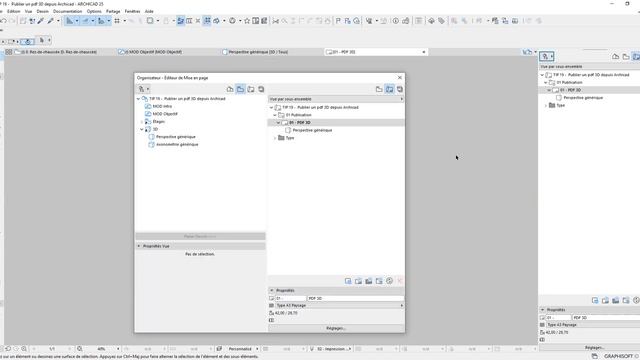Select 'MOD Objectif' in Organizer left tree
640x360 pixels.
click(165, 114)
